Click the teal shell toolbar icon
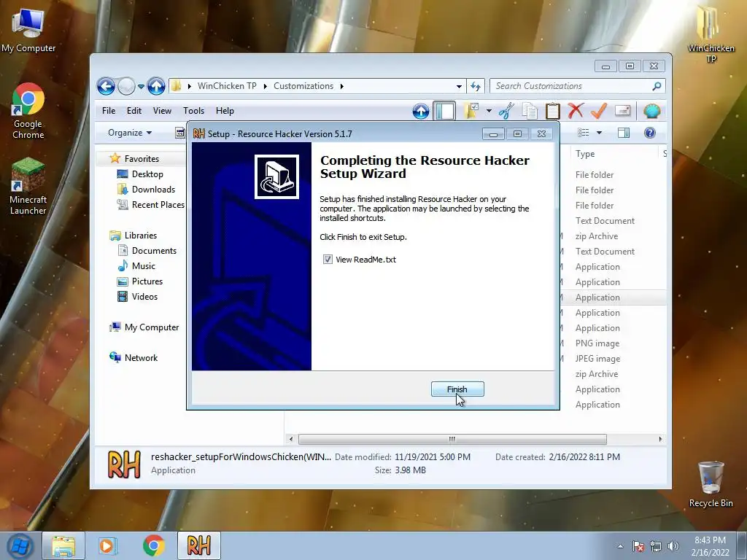Image resolution: width=747 pixels, height=560 pixels. [651, 111]
